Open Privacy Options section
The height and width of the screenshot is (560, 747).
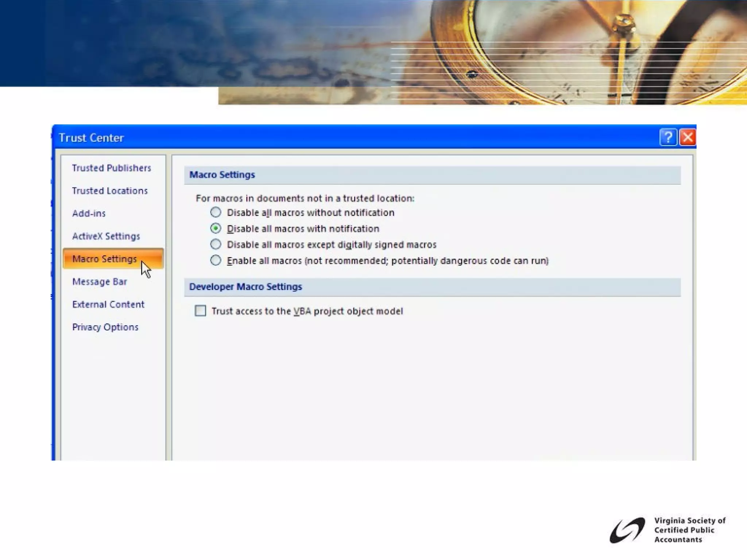coord(105,327)
